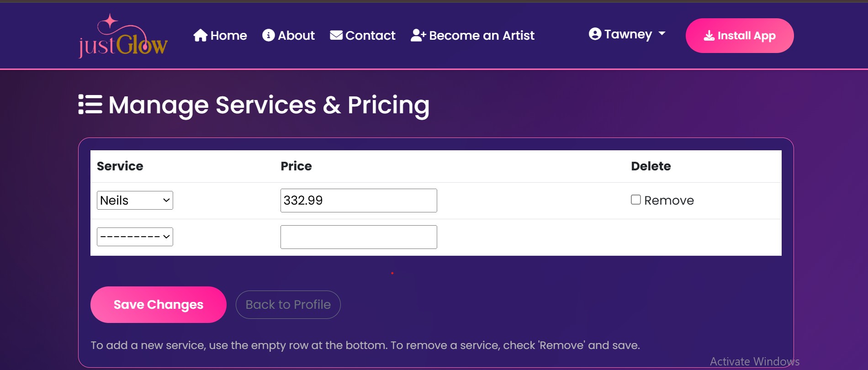Open the Neils service dropdown
The width and height of the screenshot is (868, 370).
(135, 201)
